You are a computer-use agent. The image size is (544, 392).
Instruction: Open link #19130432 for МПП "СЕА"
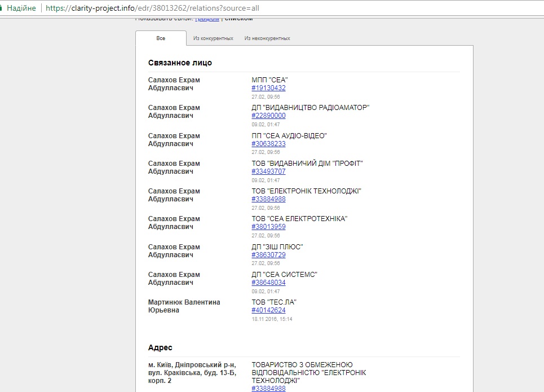(268, 88)
